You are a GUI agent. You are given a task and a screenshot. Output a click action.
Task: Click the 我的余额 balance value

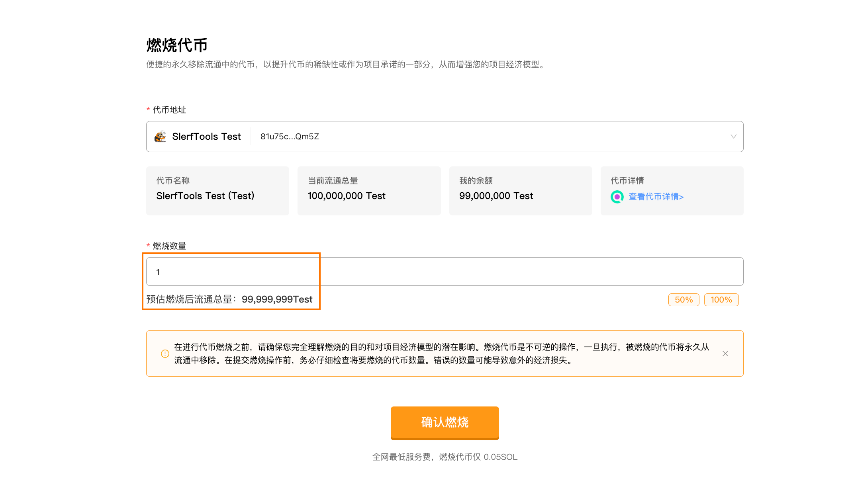point(496,196)
